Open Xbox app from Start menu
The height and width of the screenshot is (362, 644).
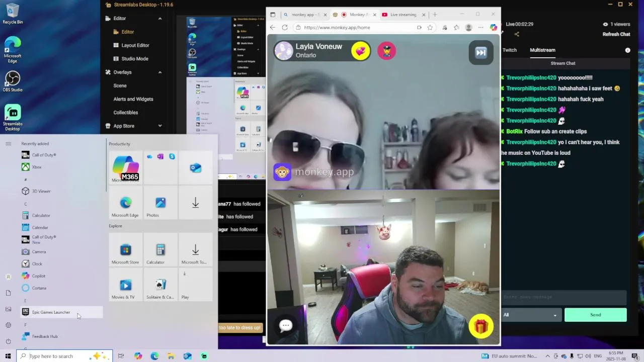60,167
